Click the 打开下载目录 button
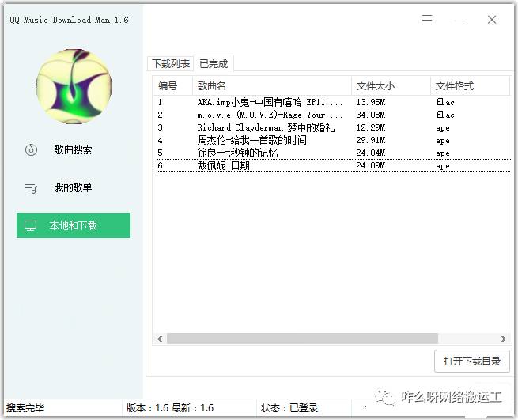Screen dimensions: 518x420 click(472, 361)
